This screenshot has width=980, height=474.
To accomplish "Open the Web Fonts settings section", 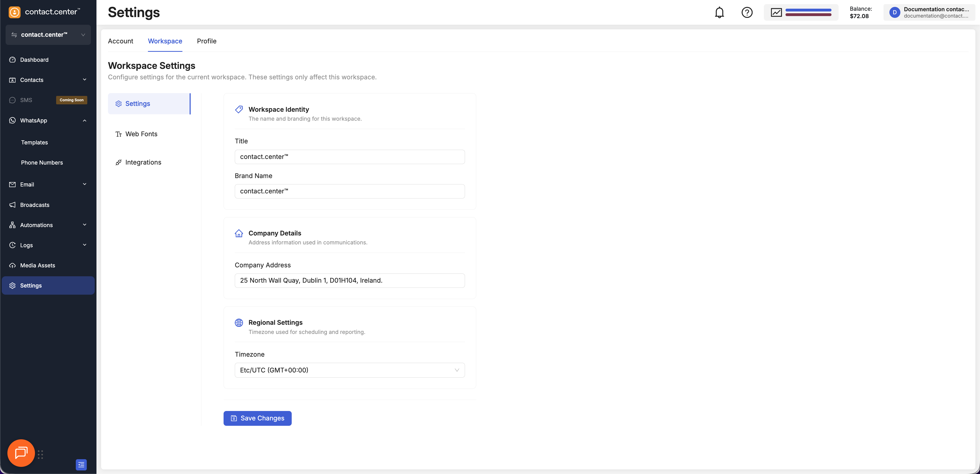I will [141, 134].
